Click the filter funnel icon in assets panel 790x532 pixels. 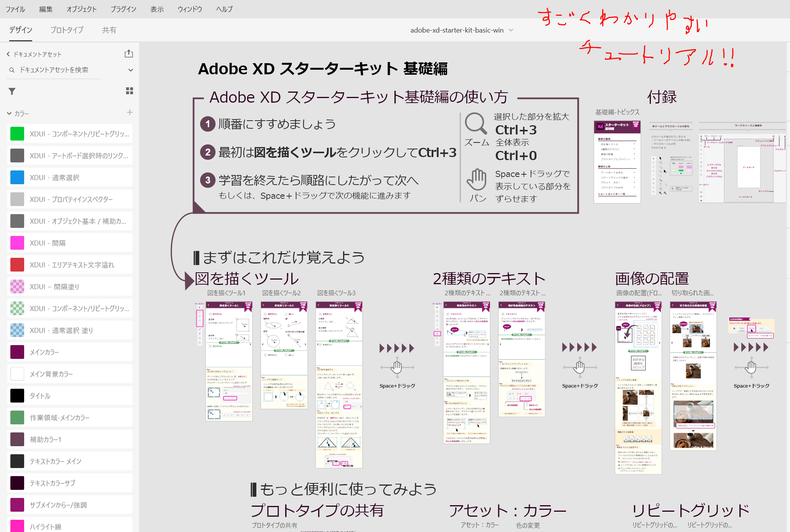(x=12, y=91)
